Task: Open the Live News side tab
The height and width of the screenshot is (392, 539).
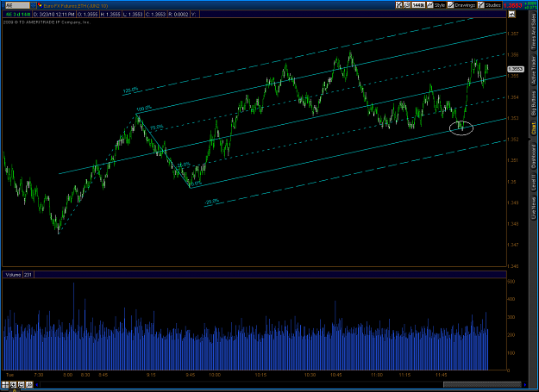Action: 534,208
